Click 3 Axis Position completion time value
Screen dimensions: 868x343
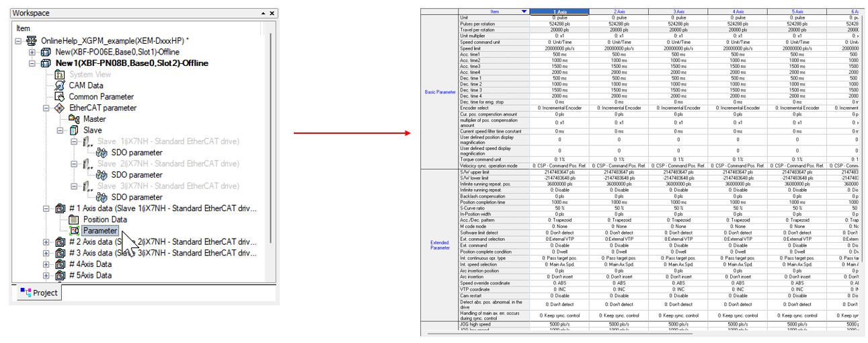tap(678, 202)
